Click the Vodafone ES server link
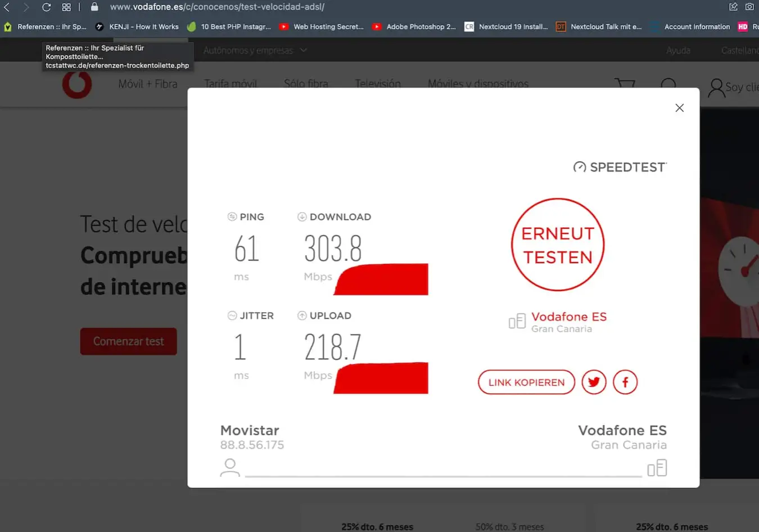This screenshot has width=759, height=532. [x=569, y=317]
